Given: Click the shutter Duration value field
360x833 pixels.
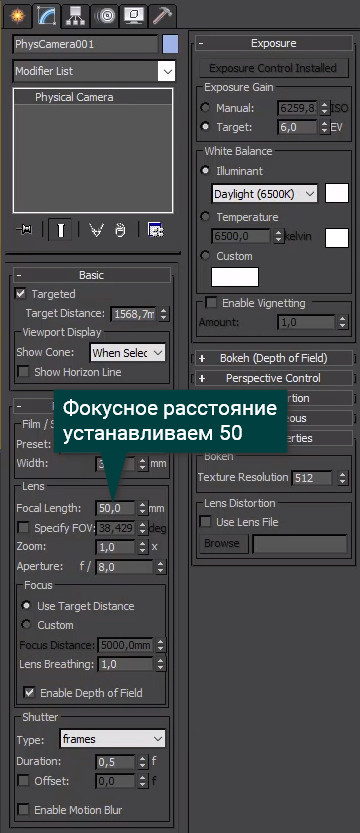Looking at the screenshot, I should pyautogui.click(x=115, y=762).
